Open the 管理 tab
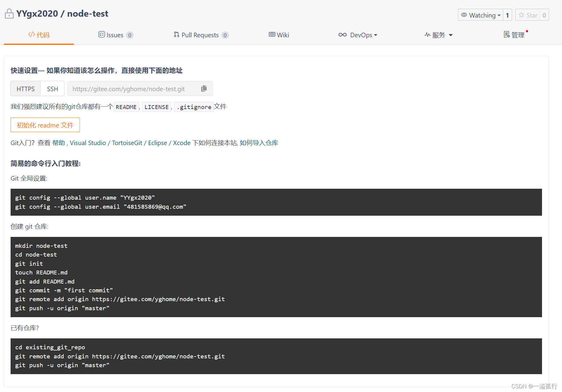Screen dimensions: 562x392 click(x=514, y=35)
